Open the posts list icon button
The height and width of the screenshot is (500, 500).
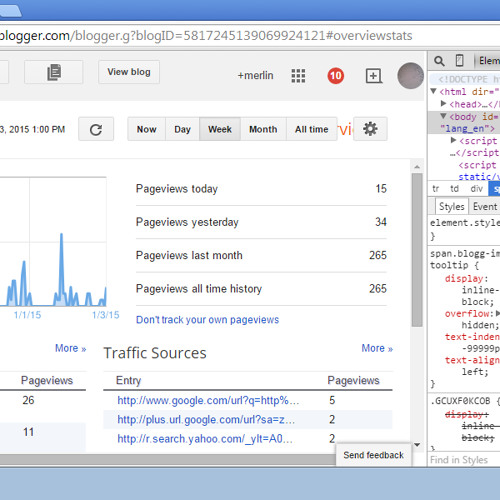click(x=53, y=72)
